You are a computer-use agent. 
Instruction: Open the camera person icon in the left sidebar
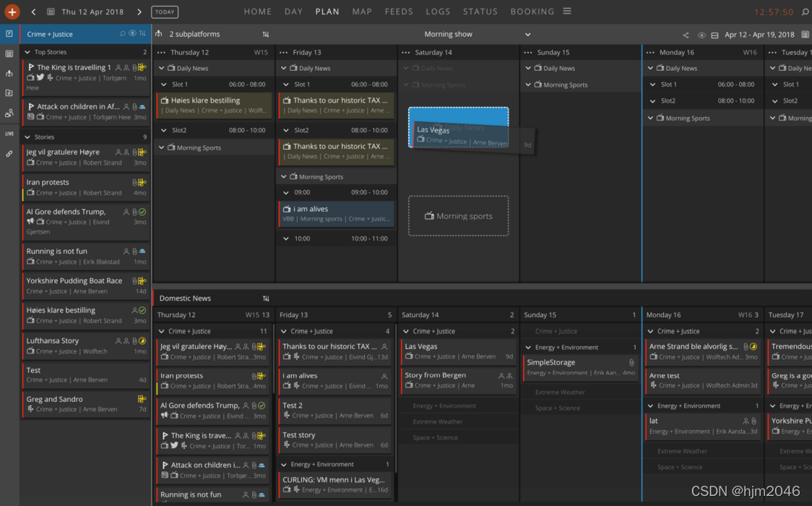click(x=9, y=113)
